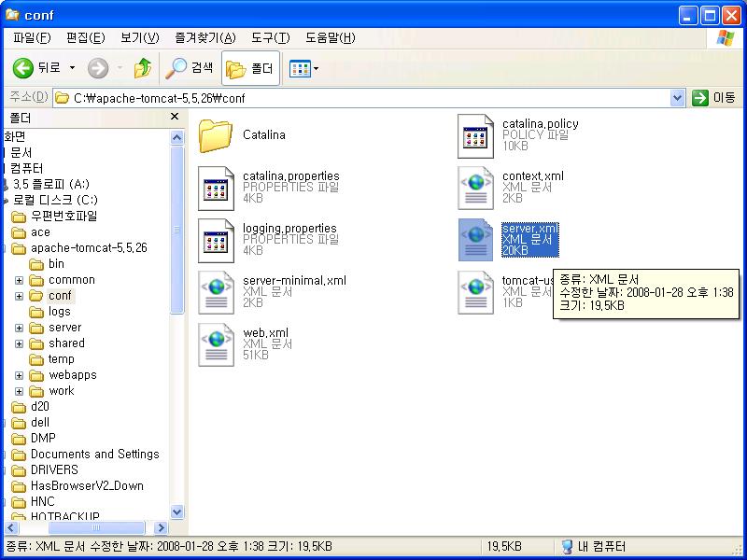Click the green Up folder icon
The width and height of the screenshot is (747, 560).
point(143,68)
